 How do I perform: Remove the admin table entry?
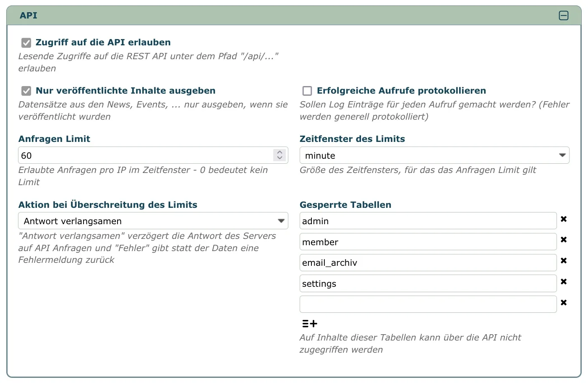(x=564, y=219)
